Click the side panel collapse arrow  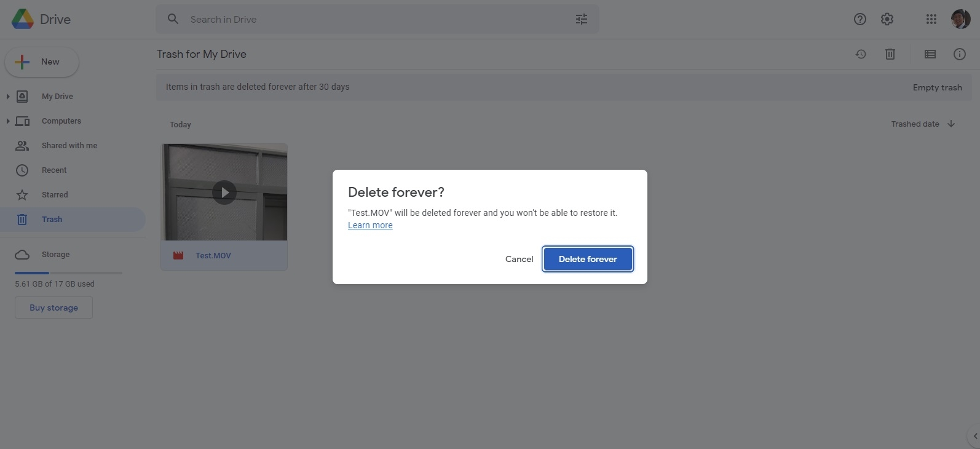coord(975,436)
